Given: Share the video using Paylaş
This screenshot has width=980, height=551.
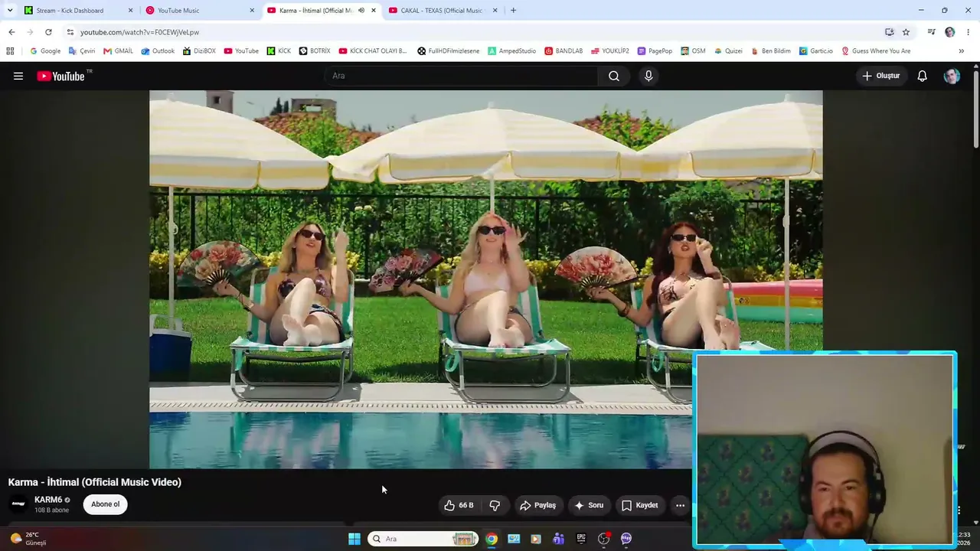Looking at the screenshot, I should tap(537, 505).
